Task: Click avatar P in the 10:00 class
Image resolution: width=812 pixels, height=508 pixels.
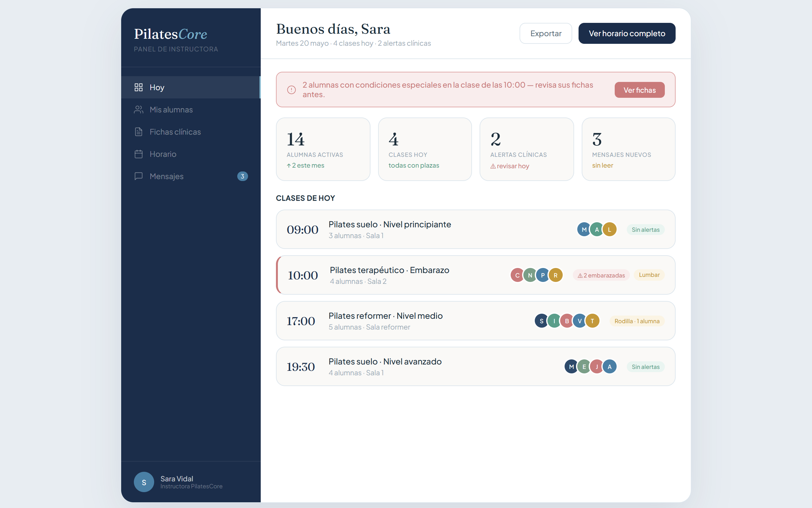Action: tap(543, 275)
